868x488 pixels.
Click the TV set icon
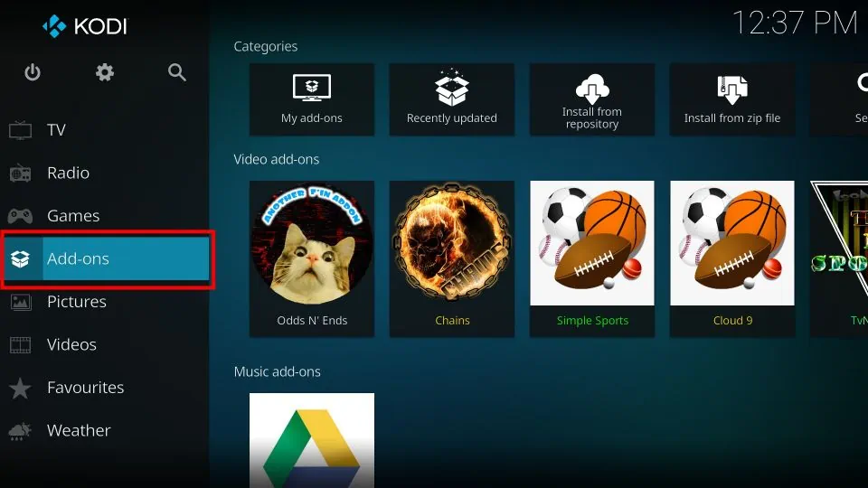click(x=21, y=130)
